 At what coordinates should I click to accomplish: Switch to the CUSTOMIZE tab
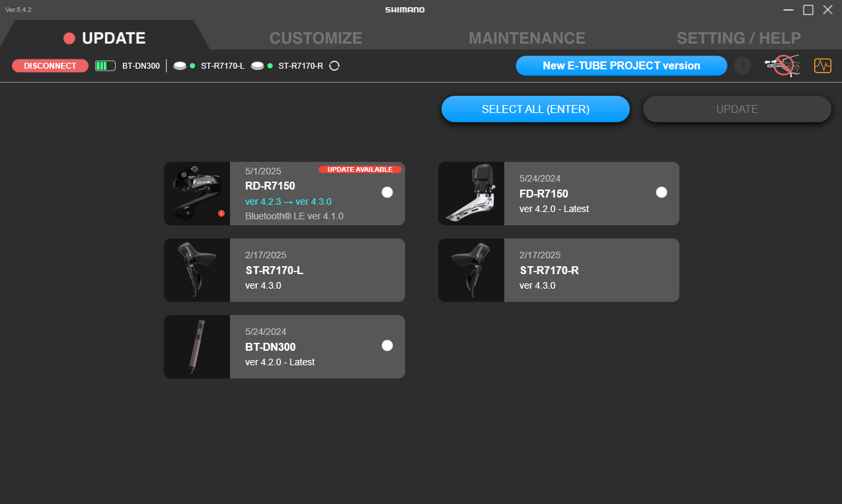click(315, 38)
